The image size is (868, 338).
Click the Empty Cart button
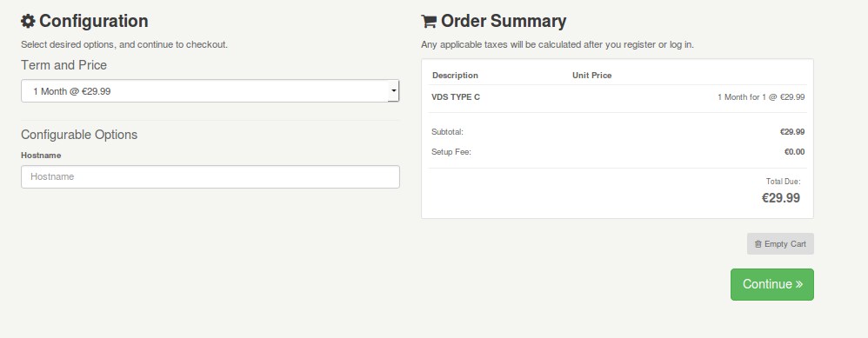780,244
